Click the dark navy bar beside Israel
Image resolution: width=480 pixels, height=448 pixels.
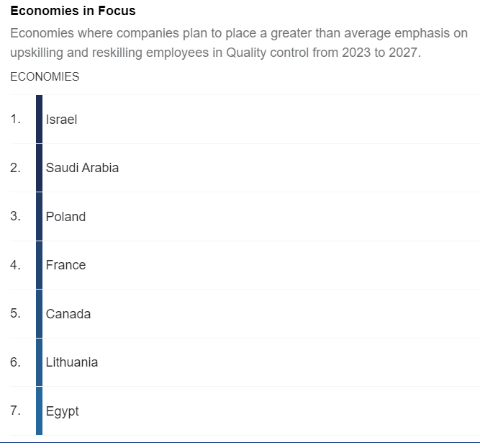pos(40,120)
